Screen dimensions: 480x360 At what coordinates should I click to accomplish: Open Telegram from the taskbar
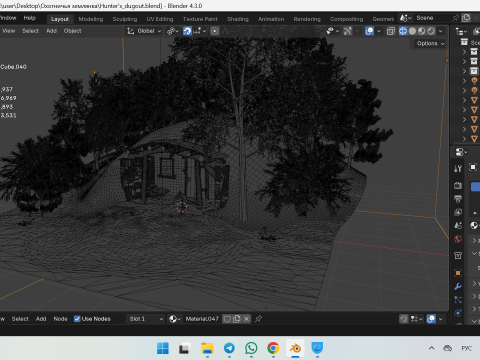point(229,348)
